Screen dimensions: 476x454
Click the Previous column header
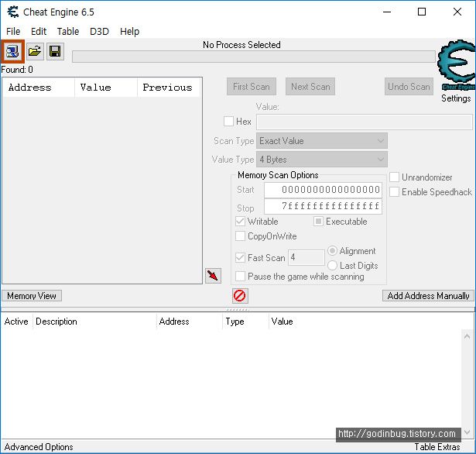(x=169, y=88)
